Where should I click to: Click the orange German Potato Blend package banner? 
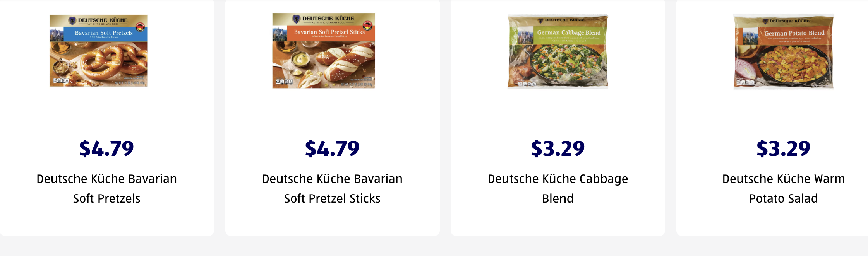[x=794, y=34]
